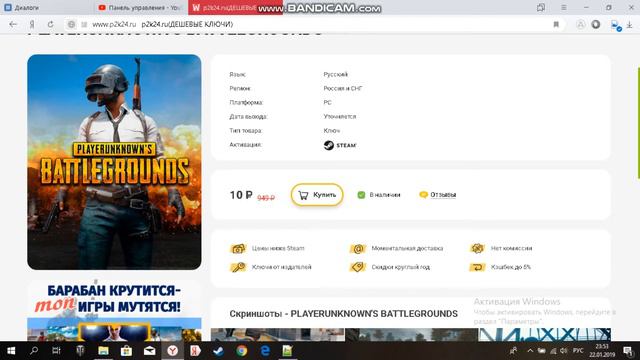
Task: Open browser menu hamburger icon
Action: coord(564,7)
